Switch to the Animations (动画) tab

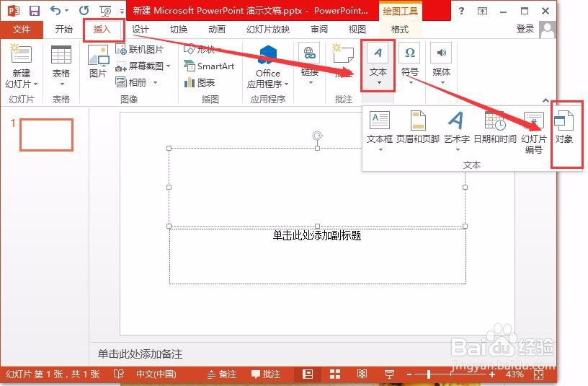217,30
